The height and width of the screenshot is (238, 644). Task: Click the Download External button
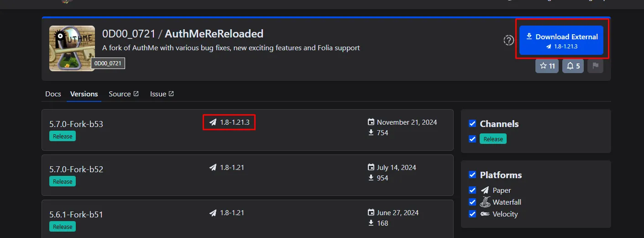pos(561,40)
